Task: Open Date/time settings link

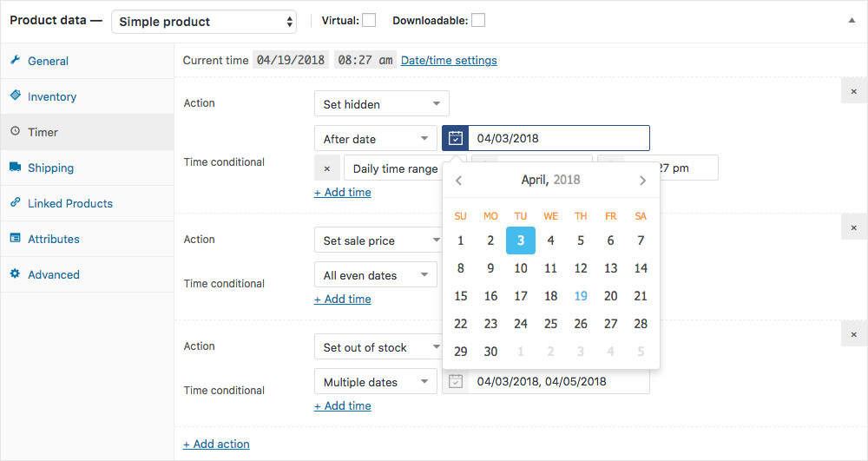Action: coord(449,60)
